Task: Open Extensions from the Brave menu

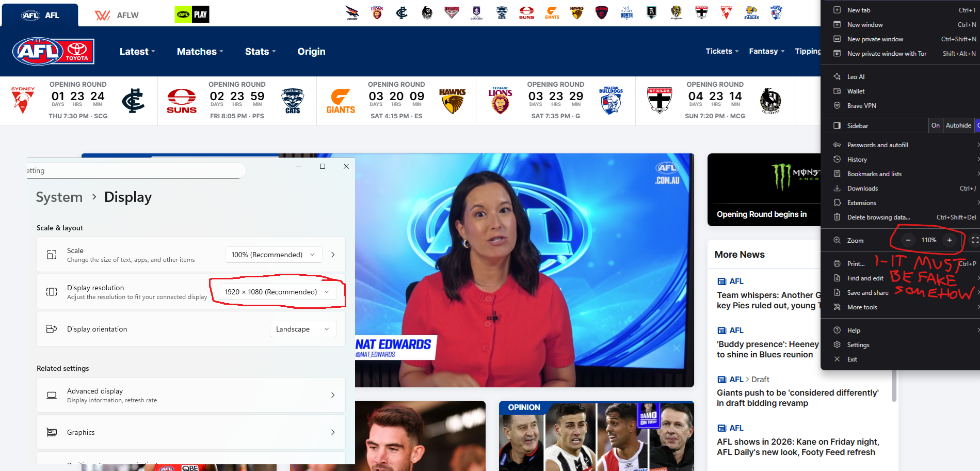Action: tap(900, 203)
